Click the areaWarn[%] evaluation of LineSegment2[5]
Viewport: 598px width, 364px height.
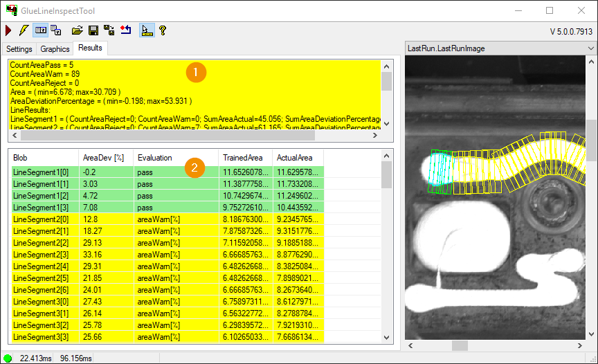(x=158, y=278)
